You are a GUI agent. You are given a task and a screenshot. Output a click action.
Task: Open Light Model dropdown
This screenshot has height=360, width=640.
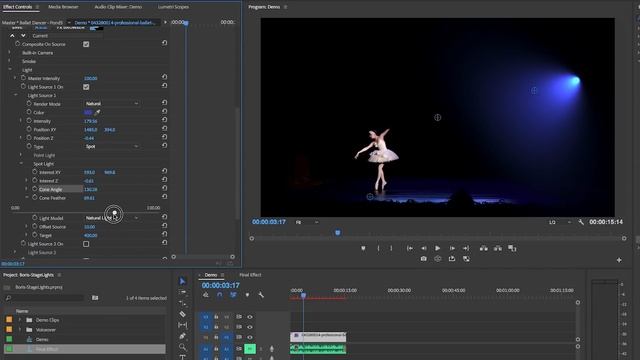point(112,218)
